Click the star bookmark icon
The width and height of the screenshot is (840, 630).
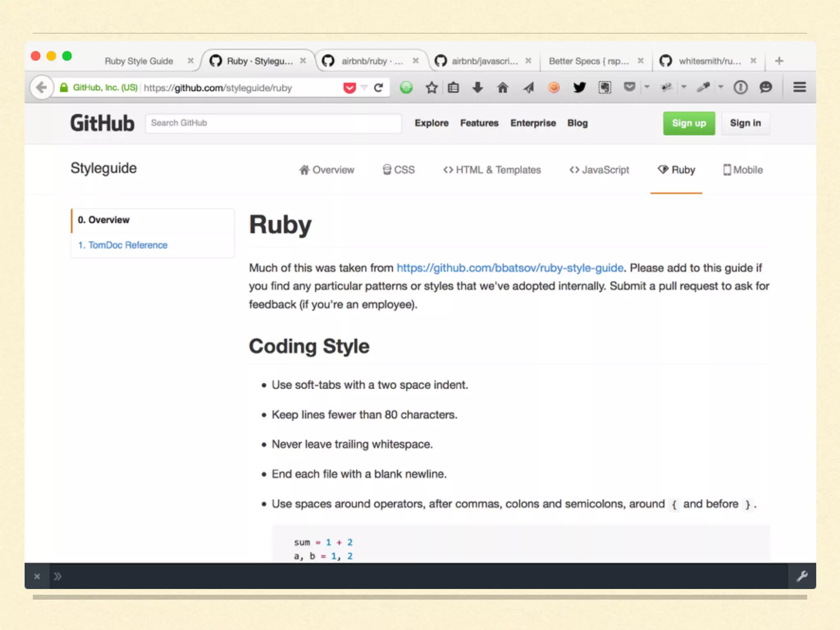point(431,87)
